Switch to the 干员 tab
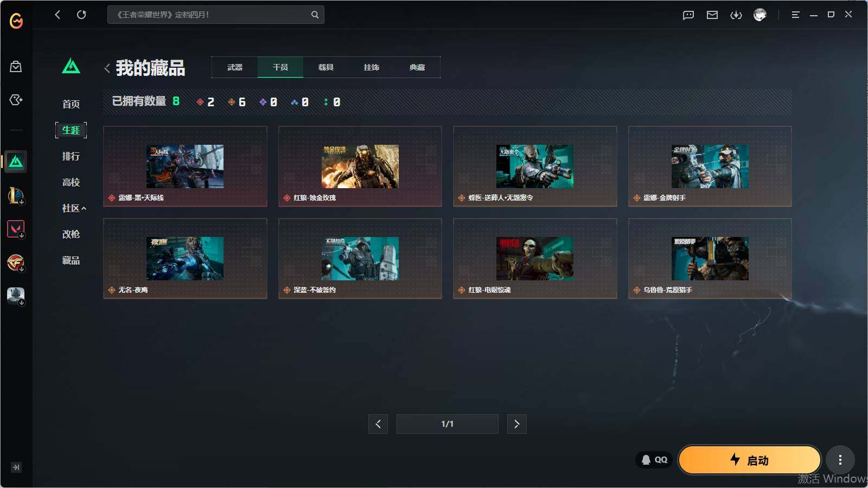The height and width of the screenshot is (488, 868). coord(280,67)
